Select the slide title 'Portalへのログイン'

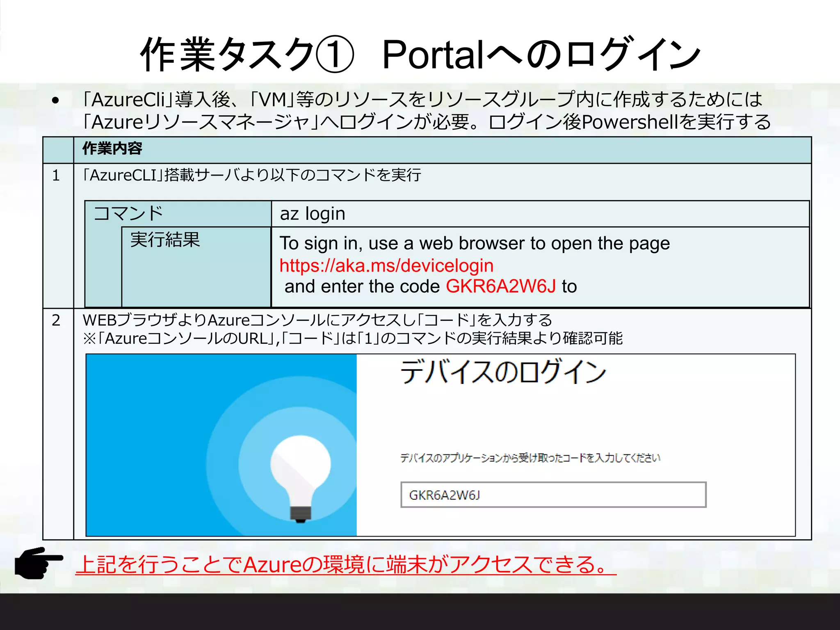tap(541, 55)
